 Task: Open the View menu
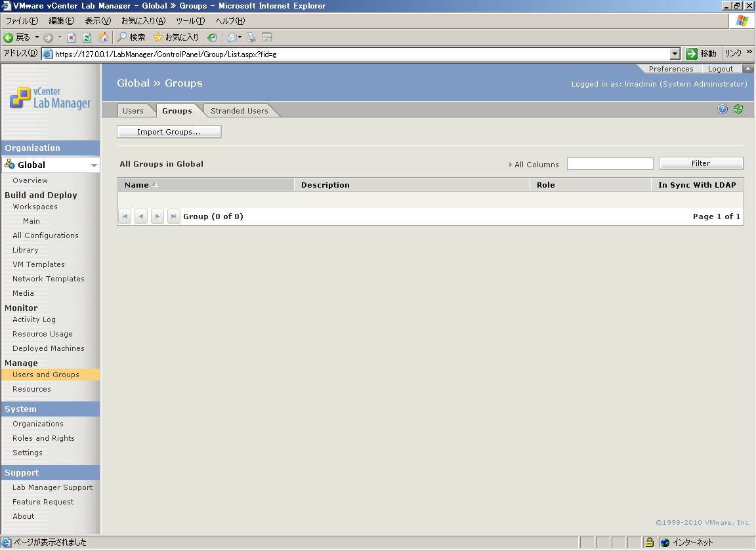click(x=98, y=21)
